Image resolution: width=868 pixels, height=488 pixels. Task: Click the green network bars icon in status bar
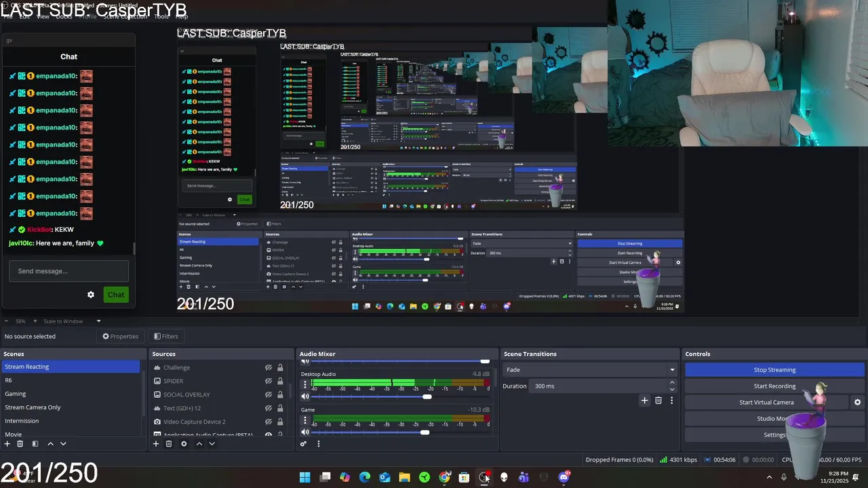(663, 460)
